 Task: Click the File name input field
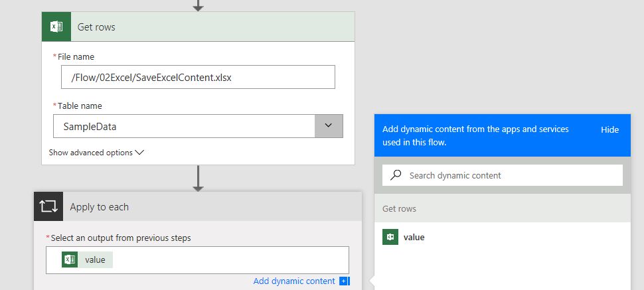pos(198,77)
